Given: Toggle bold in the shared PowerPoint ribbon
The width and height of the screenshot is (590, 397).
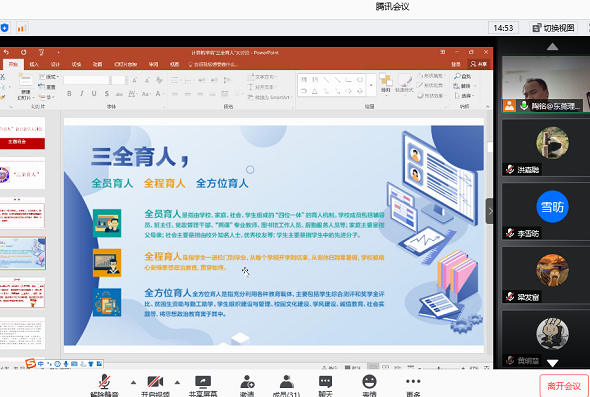Looking at the screenshot, I should (69, 94).
